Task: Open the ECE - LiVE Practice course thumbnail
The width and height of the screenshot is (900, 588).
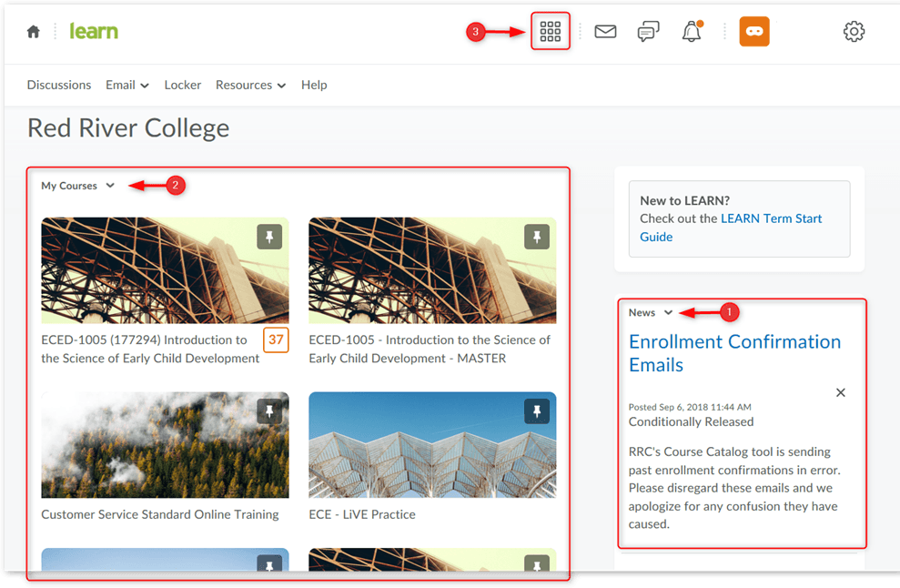Action: click(x=432, y=445)
